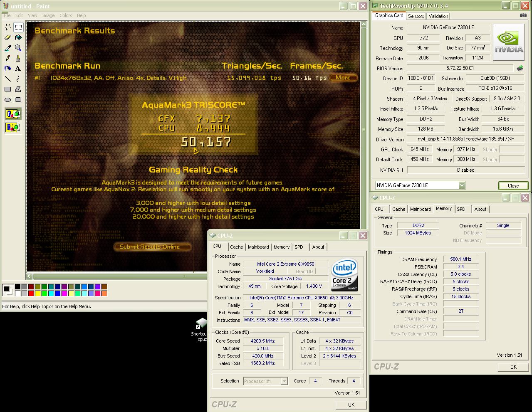532x412 pixels.
Task: Open the Edit menu in Paint
Action: click(20, 15)
